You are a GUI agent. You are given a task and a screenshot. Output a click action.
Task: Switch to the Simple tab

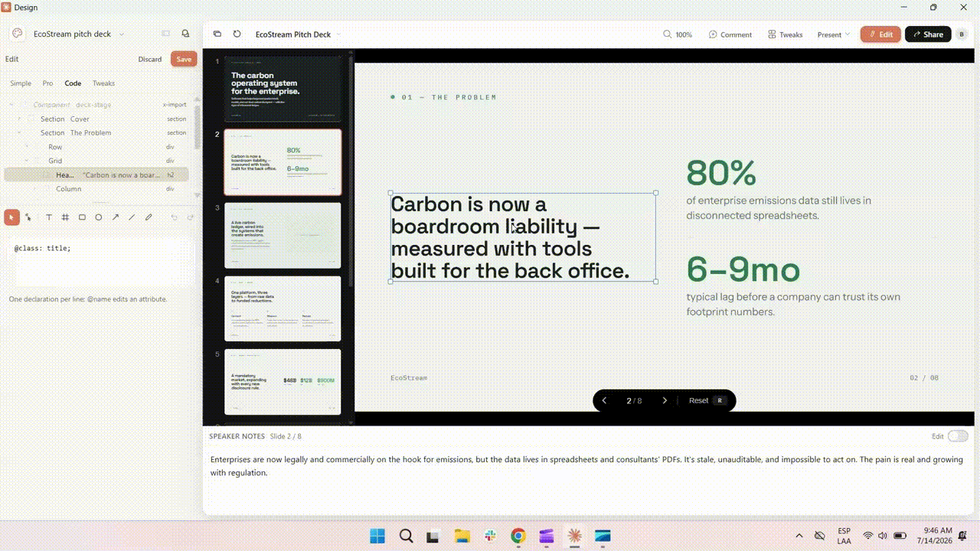pyautogui.click(x=21, y=83)
